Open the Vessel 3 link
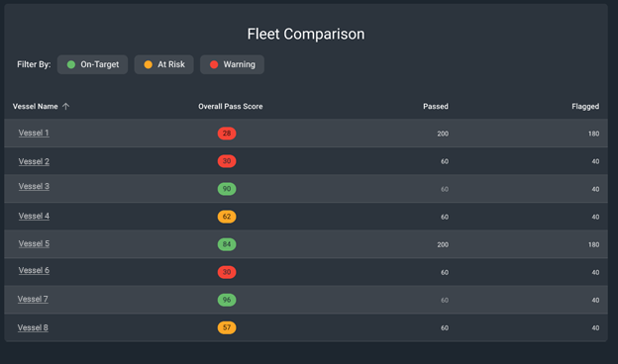Viewport: 618px width, 364px height. [x=34, y=186]
